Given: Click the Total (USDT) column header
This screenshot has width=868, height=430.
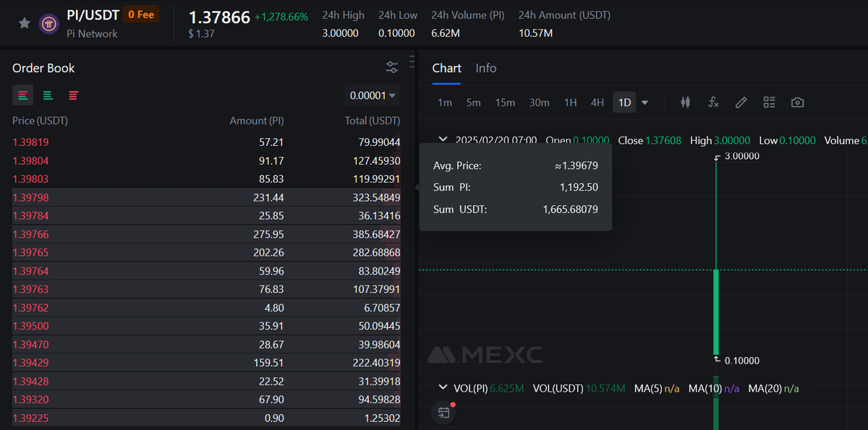Looking at the screenshot, I should point(373,121).
